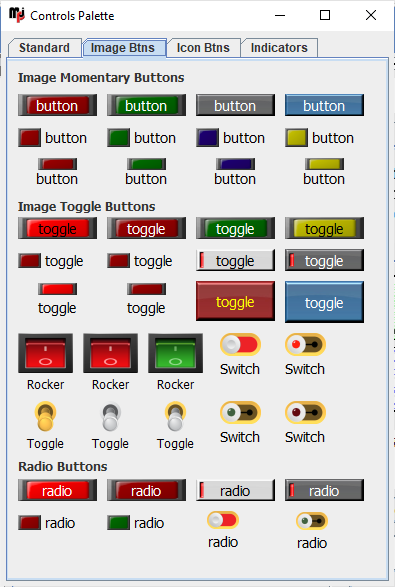
Task: Click the red slide Switch above the green-dot one
Action: pos(240,344)
